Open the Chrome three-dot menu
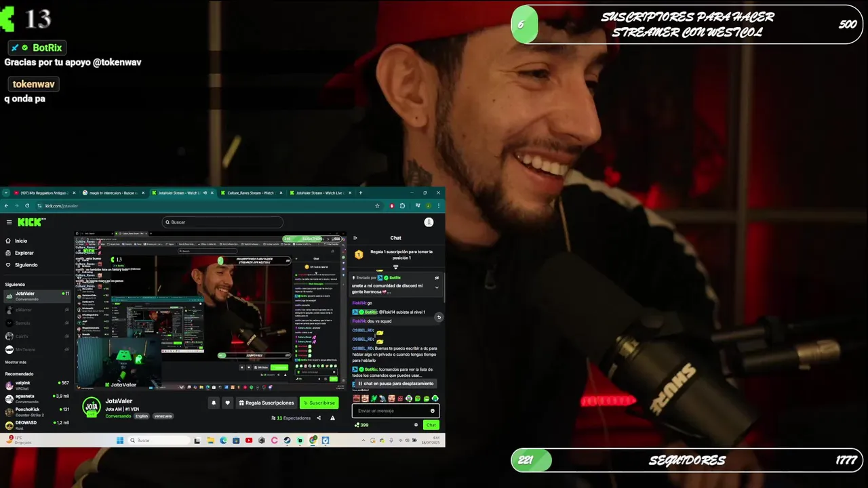The height and width of the screenshot is (488, 868). click(439, 206)
